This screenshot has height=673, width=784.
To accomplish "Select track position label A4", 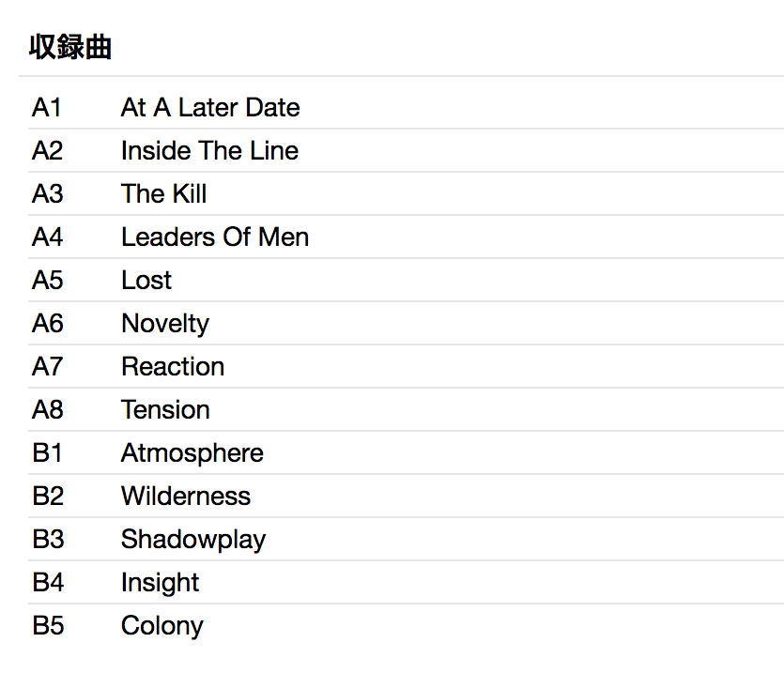I will pos(48,237).
